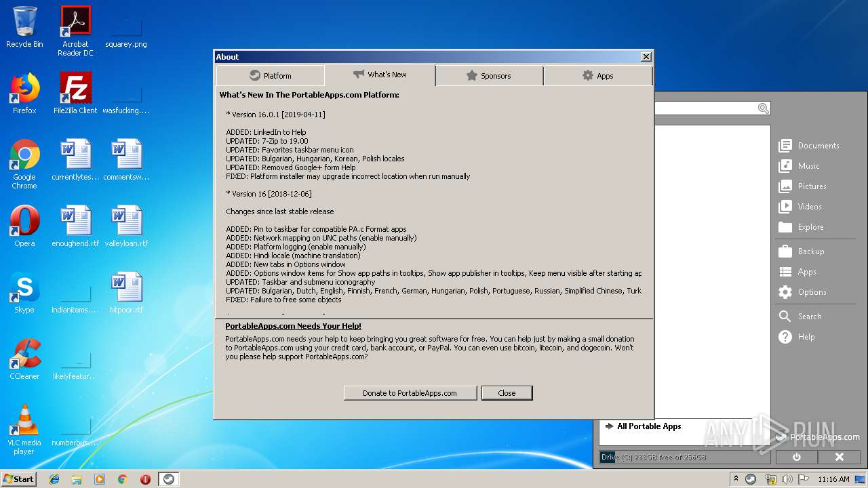The width and height of the screenshot is (868, 488).
Task: Select Opera desktop shortcut
Action: 24,226
